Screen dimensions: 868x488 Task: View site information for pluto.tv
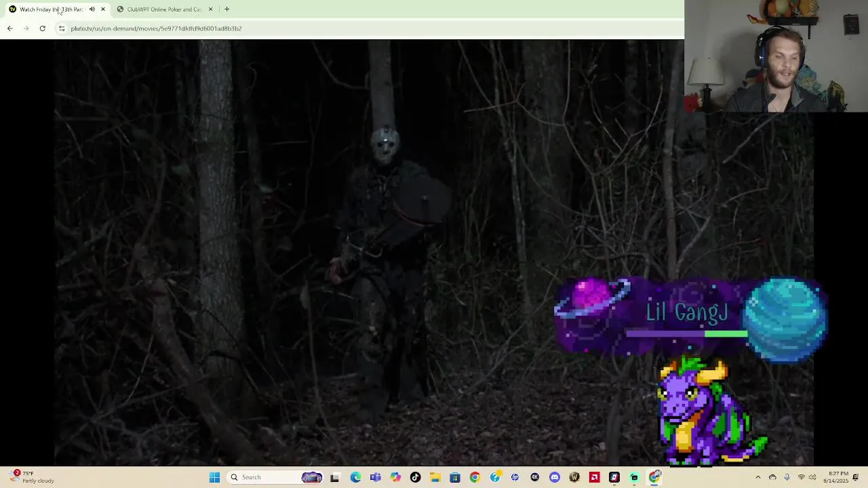tap(62, 28)
